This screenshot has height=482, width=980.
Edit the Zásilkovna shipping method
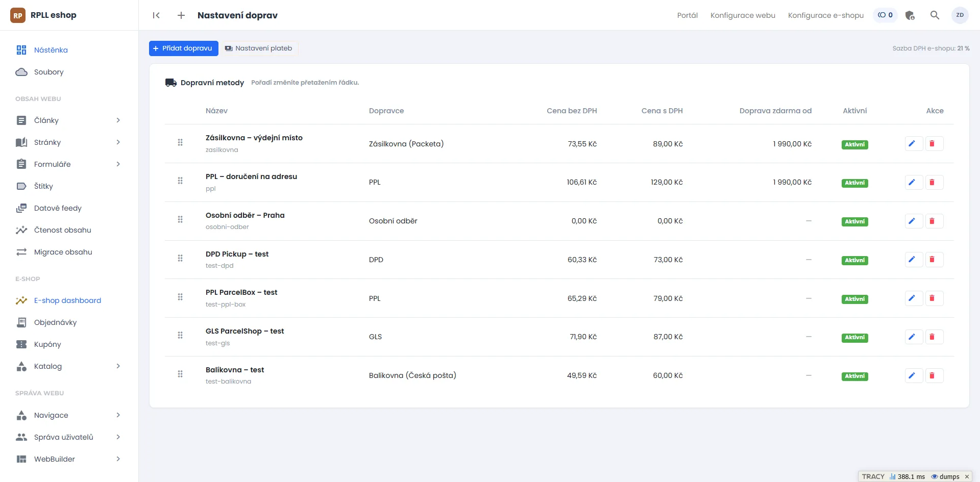tap(912, 144)
